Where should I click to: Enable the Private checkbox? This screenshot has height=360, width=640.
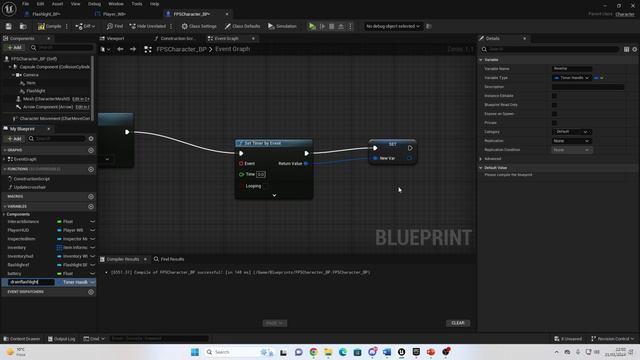point(554,123)
